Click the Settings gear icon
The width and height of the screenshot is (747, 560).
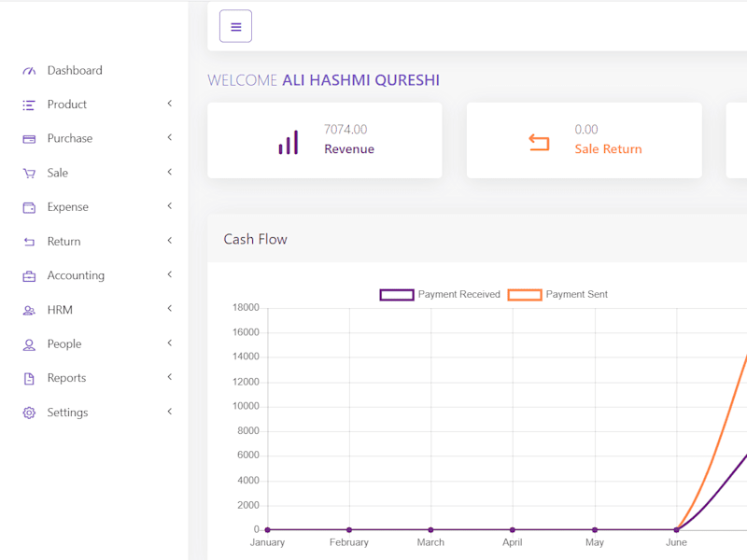(x=29, y=413)
